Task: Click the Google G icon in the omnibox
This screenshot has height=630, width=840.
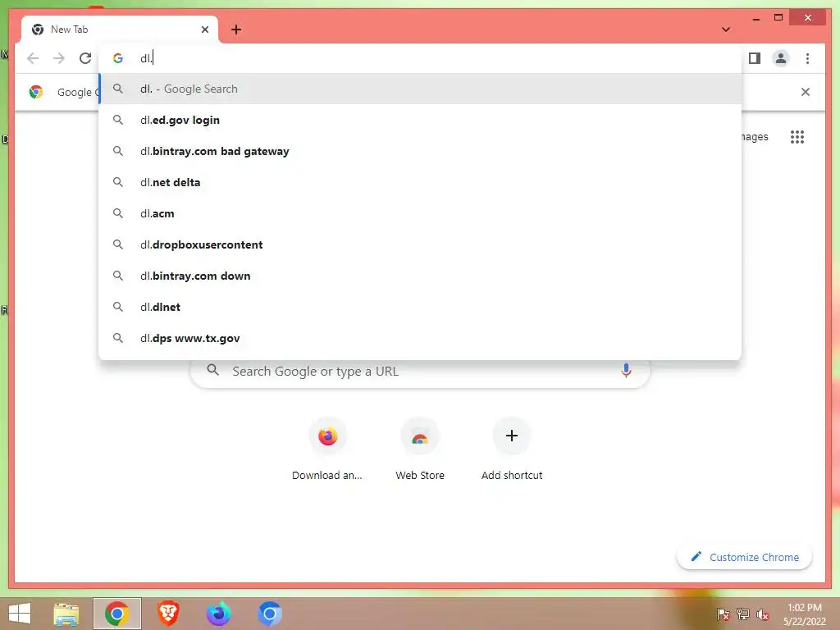Action: coord(118,58)
